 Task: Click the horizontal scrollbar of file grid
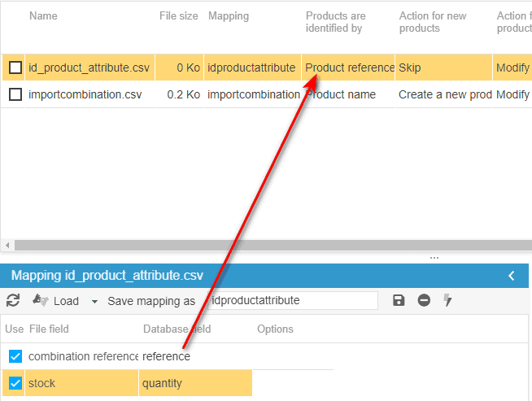[x=244, y=245]
